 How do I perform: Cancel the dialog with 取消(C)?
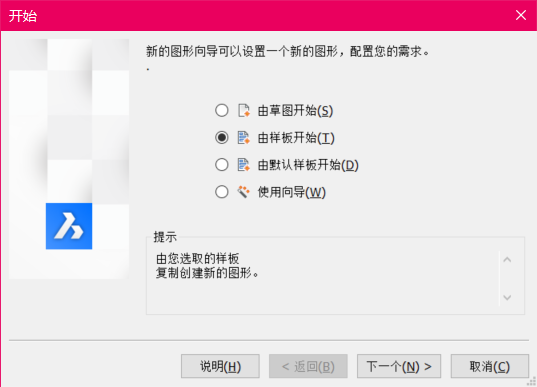click(x=490, y=366)
